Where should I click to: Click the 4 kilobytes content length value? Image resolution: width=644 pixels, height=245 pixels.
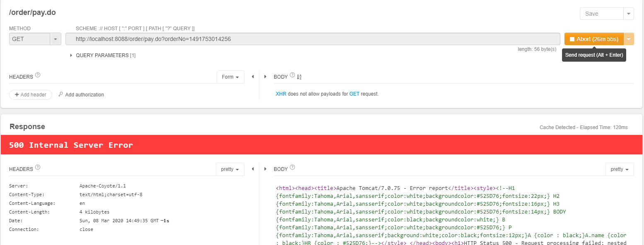[x=94, y=212]
